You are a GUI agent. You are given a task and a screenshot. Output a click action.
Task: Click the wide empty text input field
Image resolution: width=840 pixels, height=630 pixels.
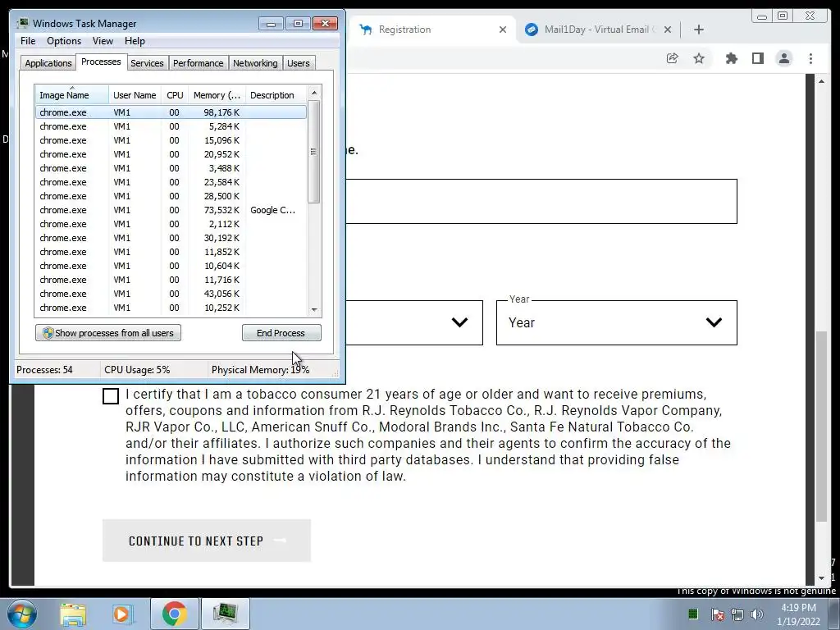(x=541, y=202)
